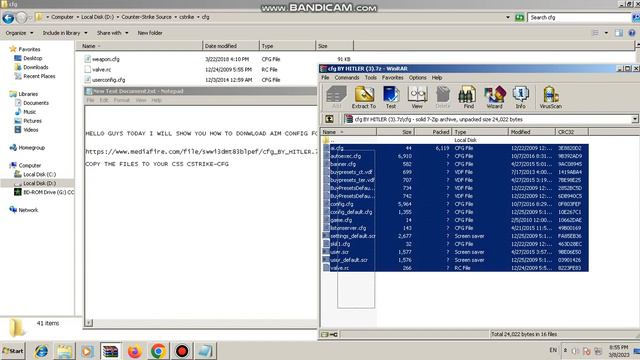The height and width of the screenshot is (360, 640).
Task: Open the Tools menu in WinRAR
Action: point(371,78)
